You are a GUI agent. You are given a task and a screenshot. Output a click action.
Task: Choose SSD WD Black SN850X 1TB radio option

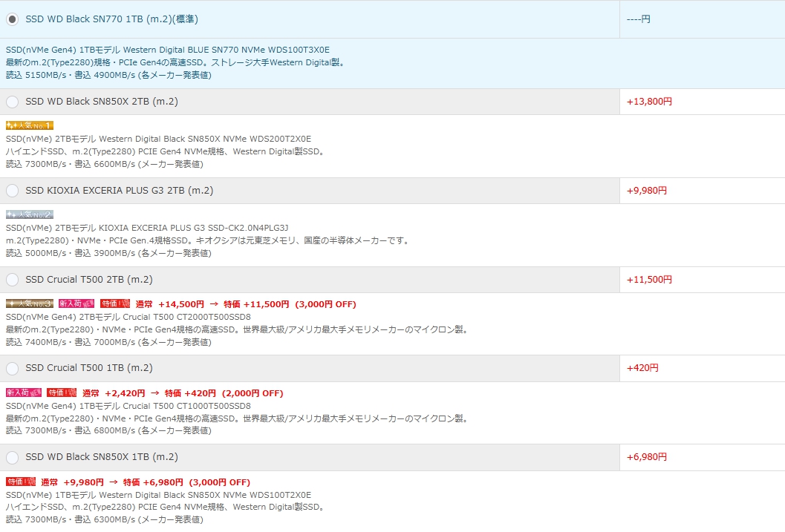click(x=13, y=458)
